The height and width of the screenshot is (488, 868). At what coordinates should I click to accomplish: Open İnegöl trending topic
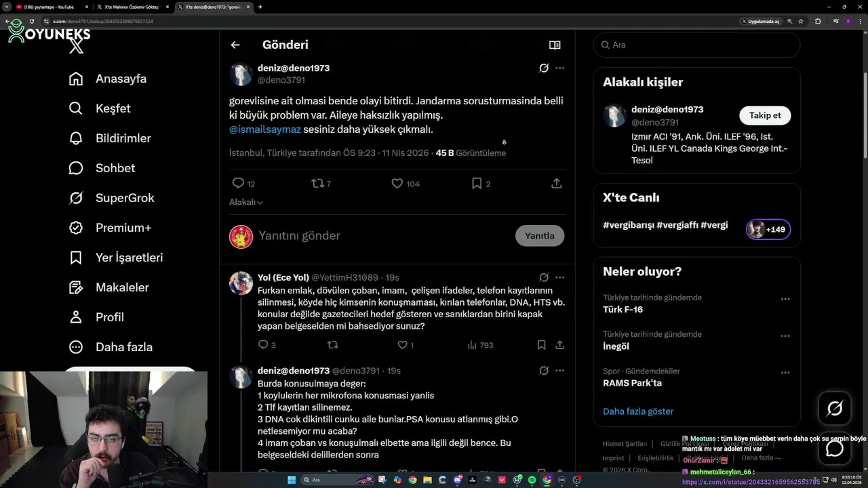pyautogui.click(x=616, y=346)
